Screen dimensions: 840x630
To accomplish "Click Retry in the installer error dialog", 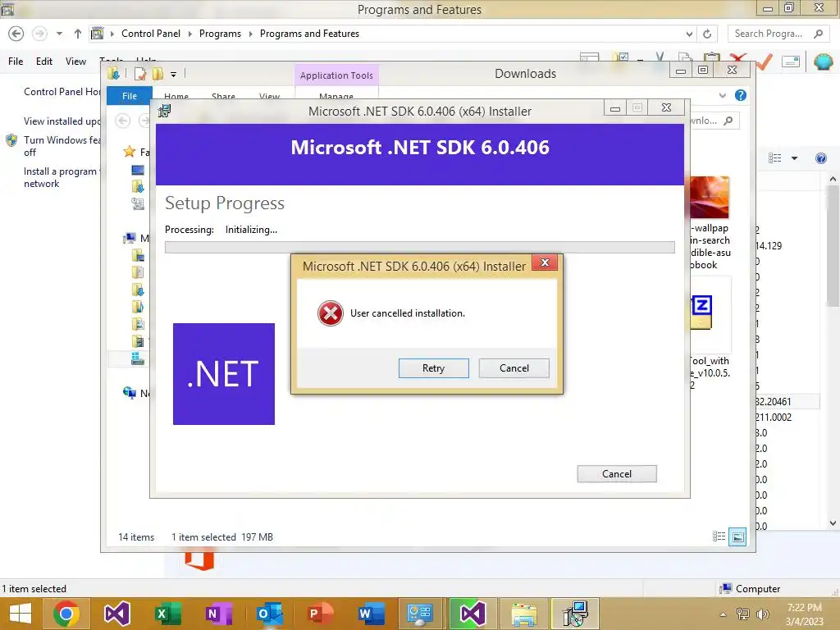I will tap(433, 368).
